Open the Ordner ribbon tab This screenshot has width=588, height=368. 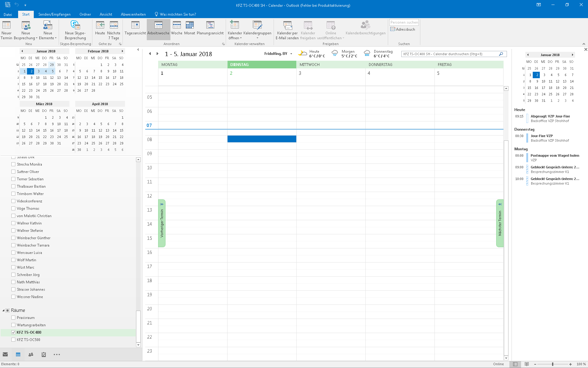(x=85, y=14)
